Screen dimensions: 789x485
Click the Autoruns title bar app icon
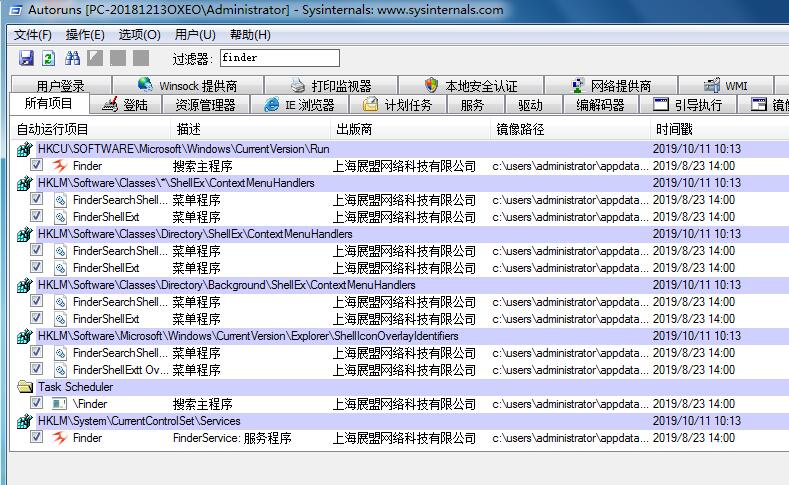pos(16,10)
